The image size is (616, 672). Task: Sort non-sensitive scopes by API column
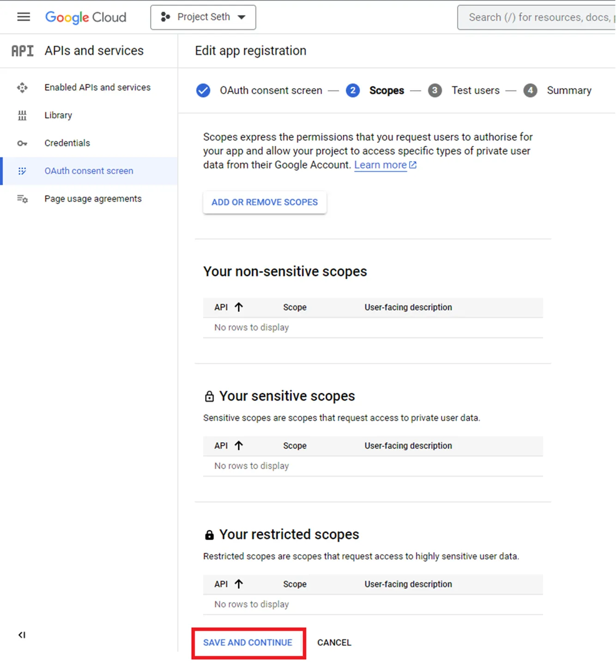[x=238, y=307]
